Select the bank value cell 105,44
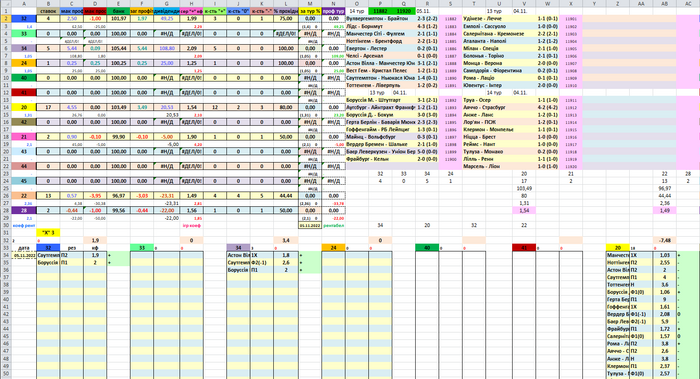The width and height of the screenshot is (700, 379). tap(118, 48)
